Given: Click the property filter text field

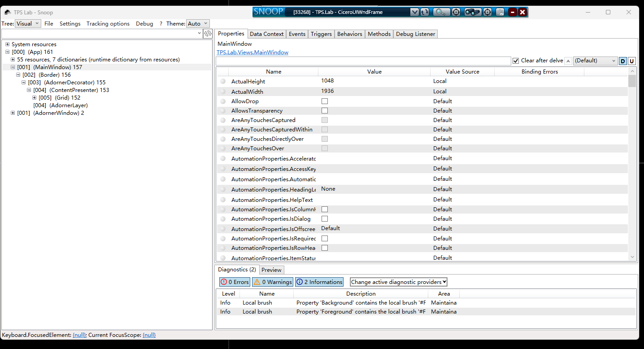Looking at the screenshot, I should click(363, 61).
